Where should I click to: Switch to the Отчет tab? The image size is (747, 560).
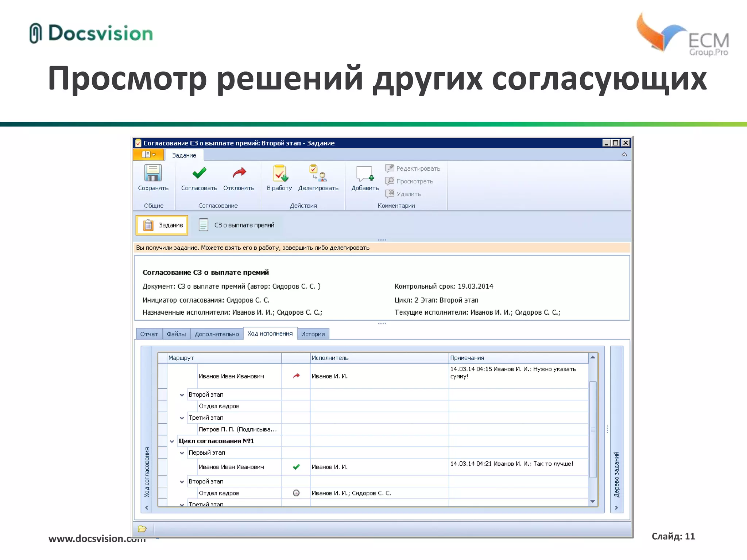coord(149,334)
